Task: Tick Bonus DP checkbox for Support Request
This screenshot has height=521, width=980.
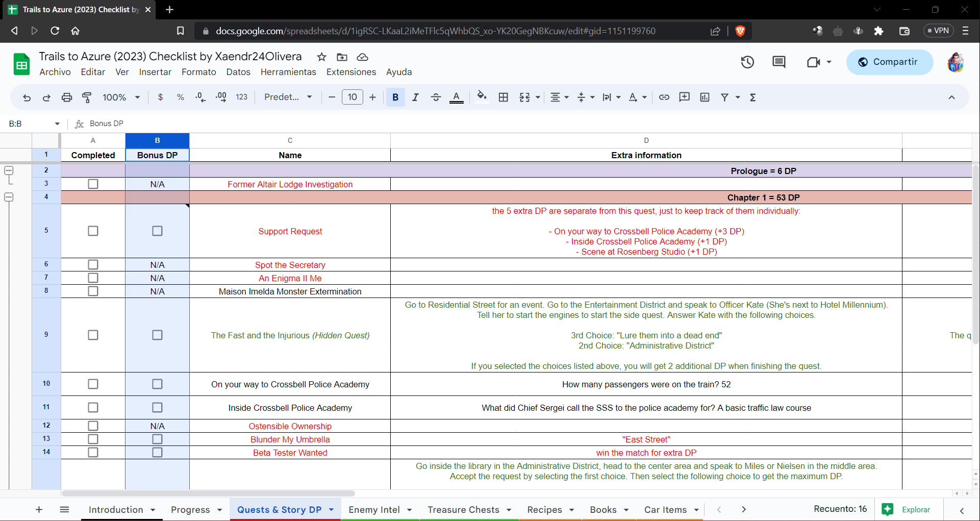Action: tap(157, 231)
